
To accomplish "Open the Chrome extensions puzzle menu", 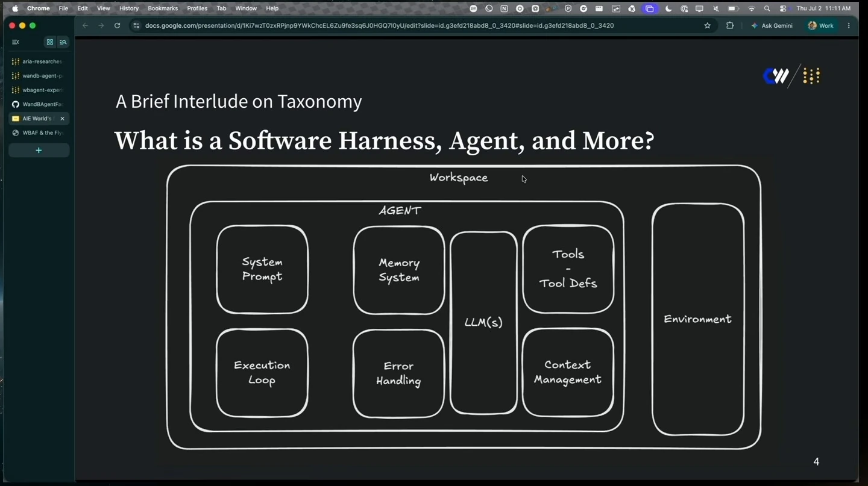I will pos(730,26).
